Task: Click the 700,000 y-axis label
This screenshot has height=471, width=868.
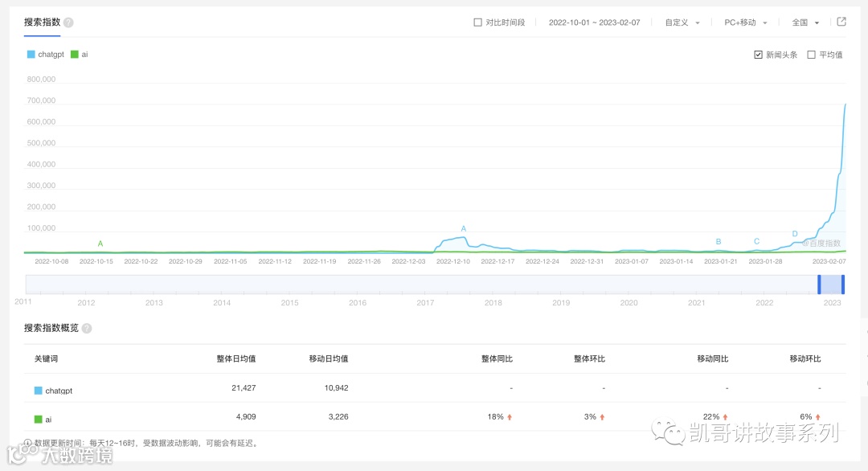Action: click(41, 100)
